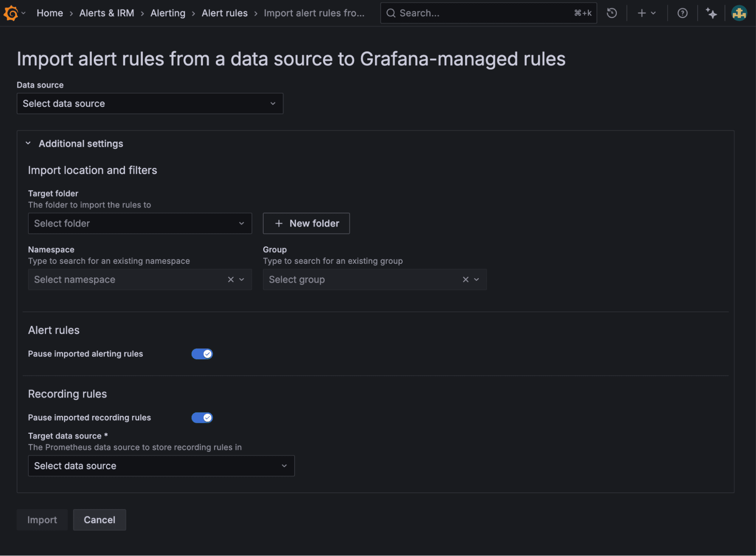Navigate to Alerts & IRM breadcrumb
Screen dimensions: 756x556
coord(107,12)
